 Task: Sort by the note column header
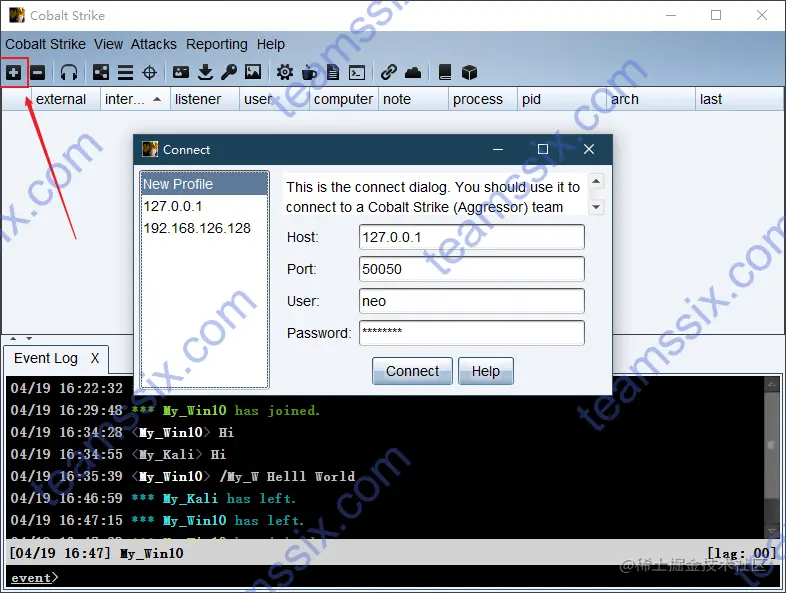click(x=413, y=99)
